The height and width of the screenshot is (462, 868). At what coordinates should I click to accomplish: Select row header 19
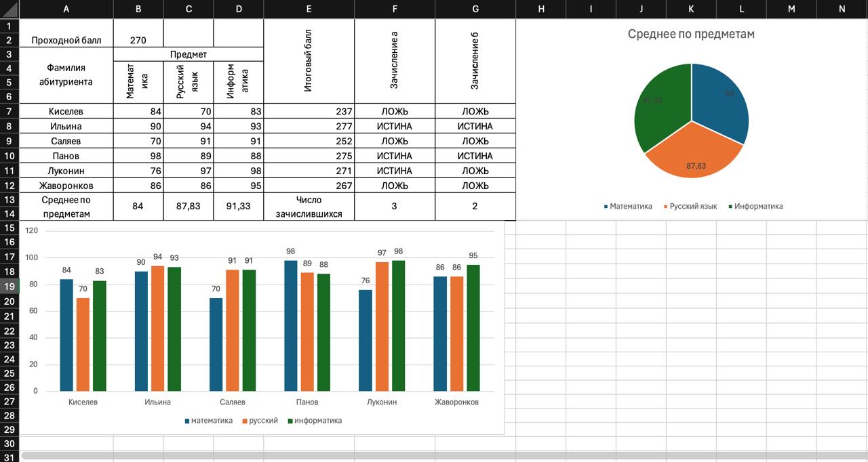[9, 287]
